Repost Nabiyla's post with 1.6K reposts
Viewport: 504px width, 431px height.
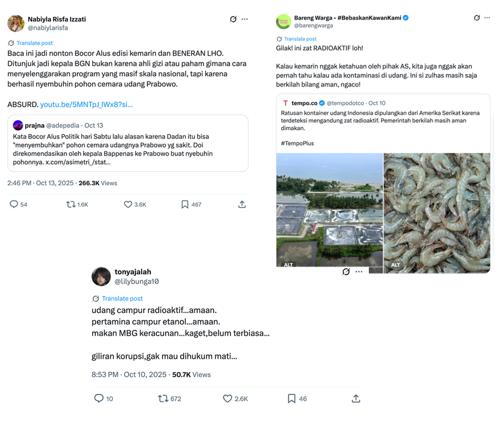(x=71, y=205)
